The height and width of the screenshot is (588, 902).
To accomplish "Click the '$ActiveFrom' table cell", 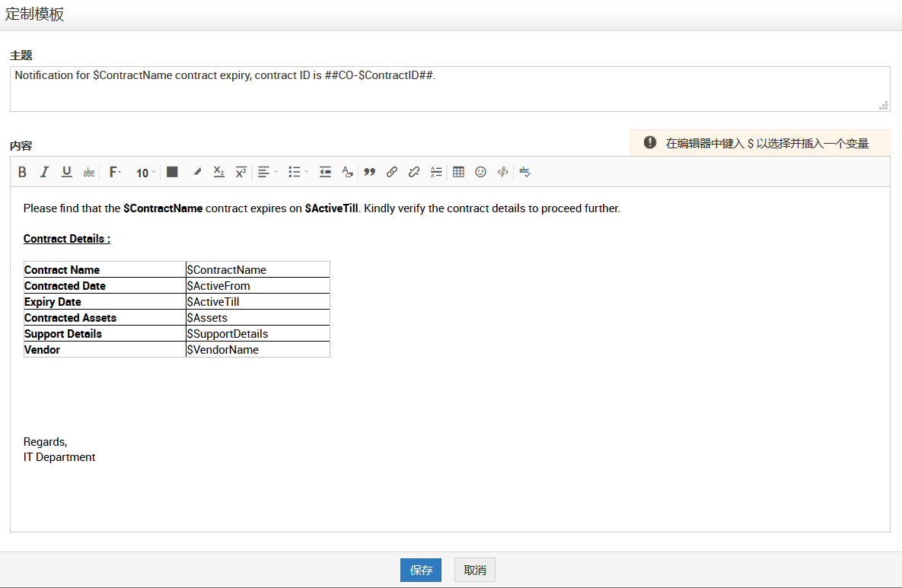I will [258, 286].
